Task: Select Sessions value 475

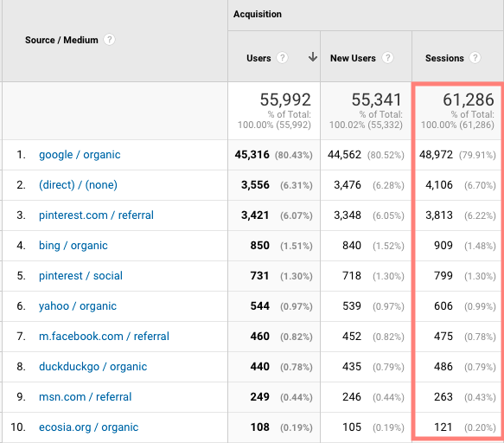Action: [x=443, y=337]
